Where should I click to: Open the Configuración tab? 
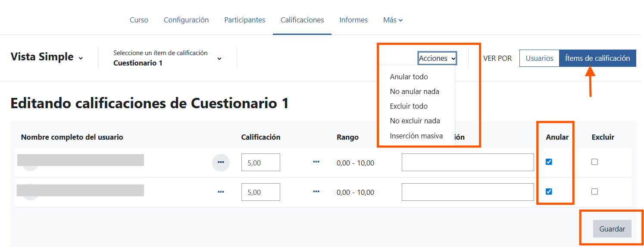[186, 20]
